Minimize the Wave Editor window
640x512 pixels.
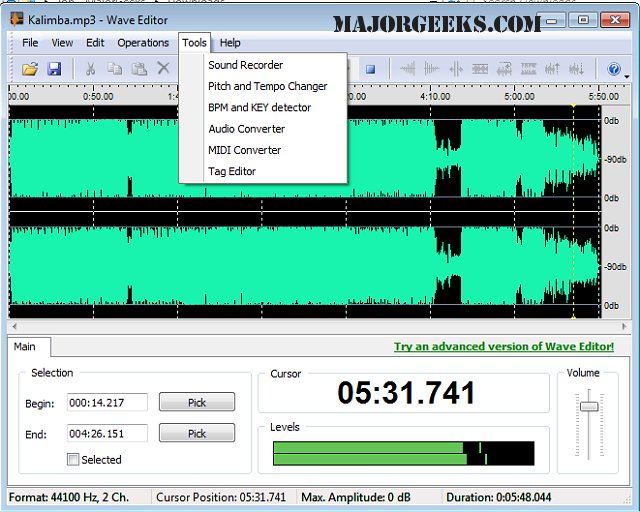552,20
